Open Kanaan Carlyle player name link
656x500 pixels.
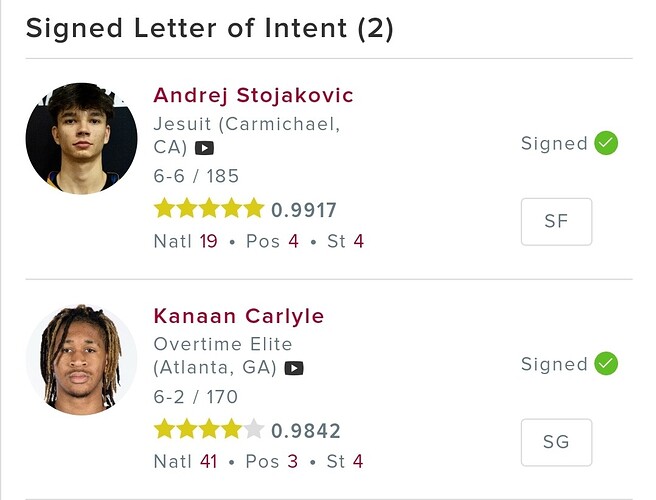pos(238,316)
